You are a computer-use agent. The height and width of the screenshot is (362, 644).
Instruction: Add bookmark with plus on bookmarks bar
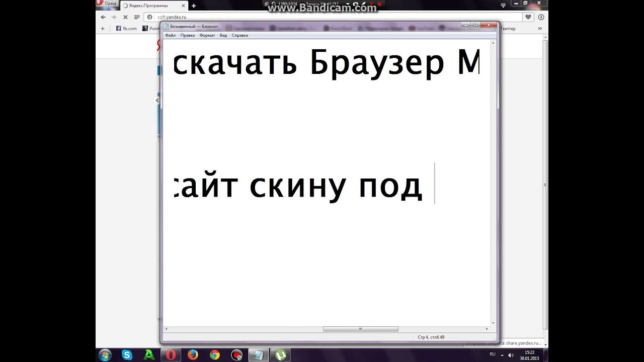[x=103, y=29]
